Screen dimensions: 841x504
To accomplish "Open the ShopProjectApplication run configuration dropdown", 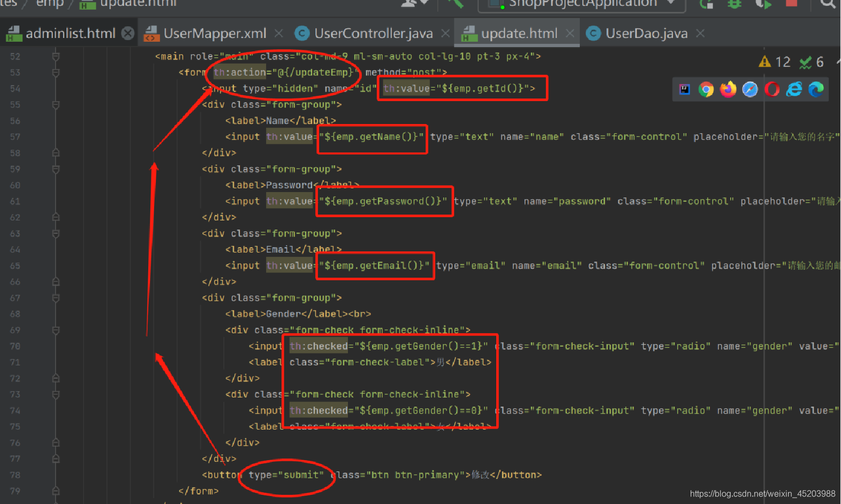I will click(x=582, y=4).
